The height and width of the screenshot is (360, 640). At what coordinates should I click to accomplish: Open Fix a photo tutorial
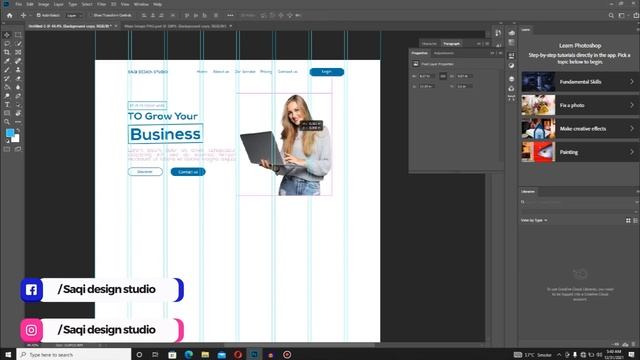point(579,105)
